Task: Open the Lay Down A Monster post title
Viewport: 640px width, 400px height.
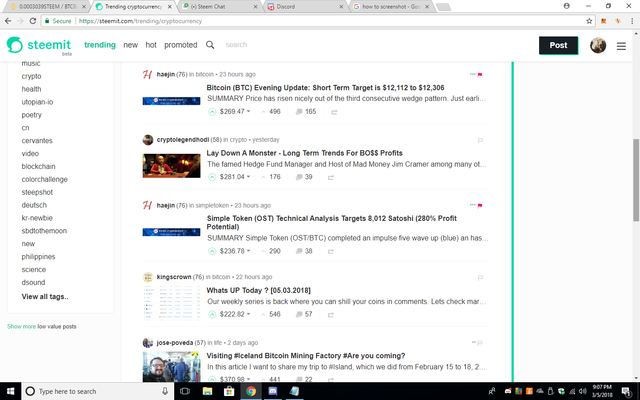Action: click(304, 153)
